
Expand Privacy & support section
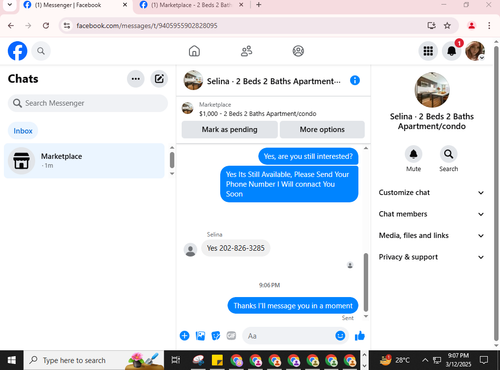tap(431, 257)
